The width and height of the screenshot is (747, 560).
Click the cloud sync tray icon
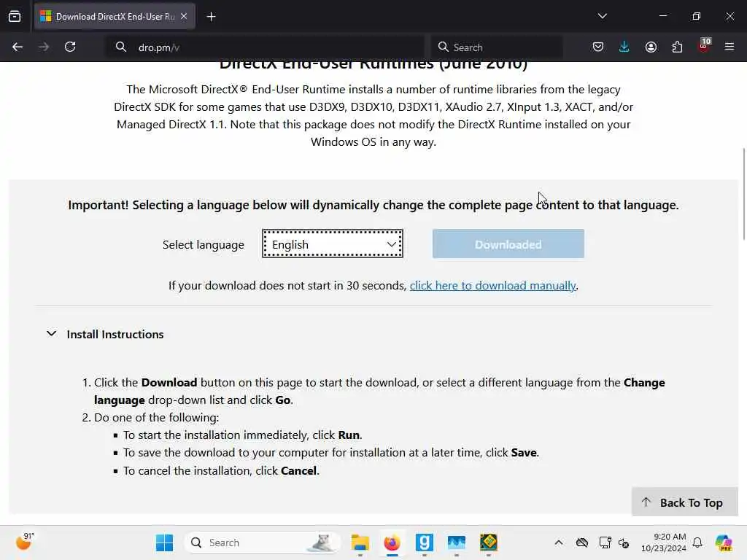click(x=581, y=542)
